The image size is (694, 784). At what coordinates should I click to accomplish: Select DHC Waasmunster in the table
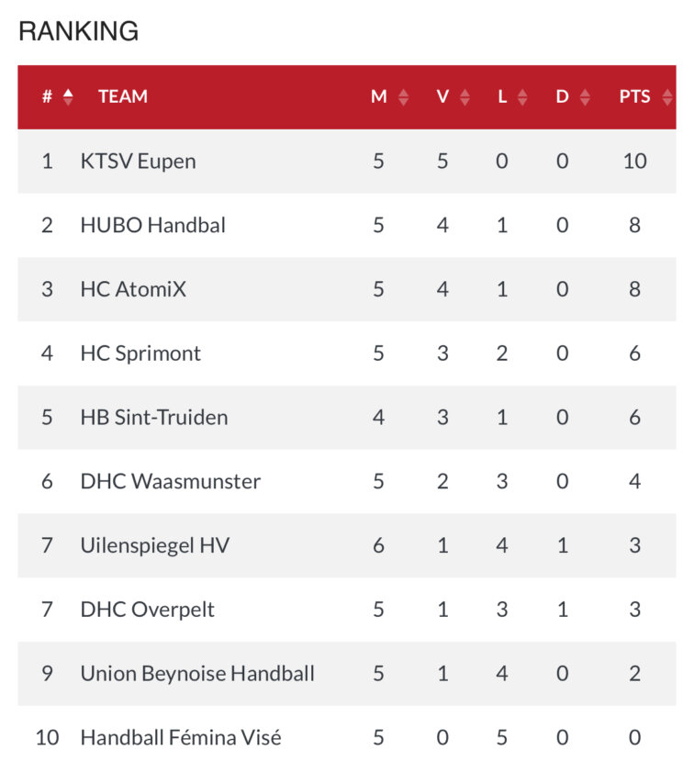click(x=171, y=481)
